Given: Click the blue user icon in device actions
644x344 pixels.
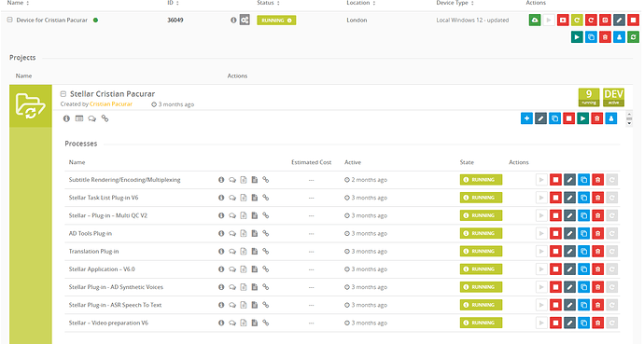Looking at the screenshot, I should point(619,37).
